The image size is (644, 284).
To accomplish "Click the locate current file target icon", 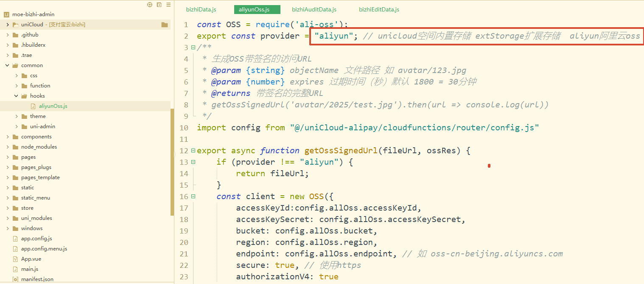I will point(150,5).
